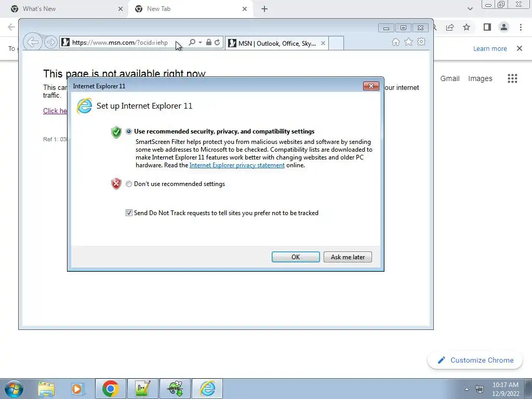
Task: Open the chameleon app on the taskbar
Action: point(175,389)
